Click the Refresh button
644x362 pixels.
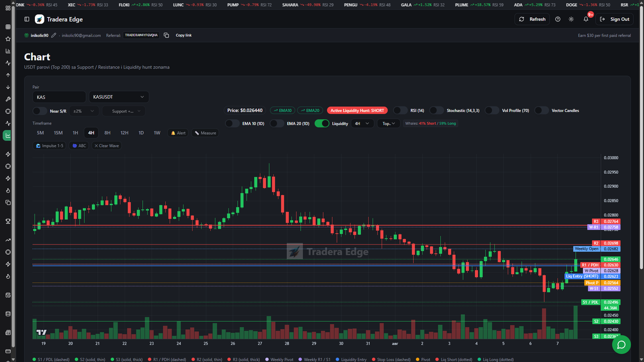point(532,19)
